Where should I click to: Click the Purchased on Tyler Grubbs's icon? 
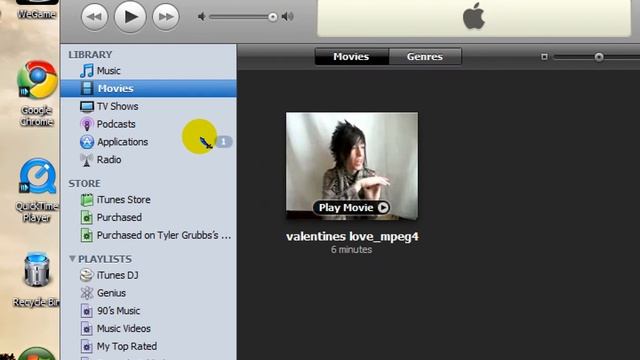coord(87,235)
